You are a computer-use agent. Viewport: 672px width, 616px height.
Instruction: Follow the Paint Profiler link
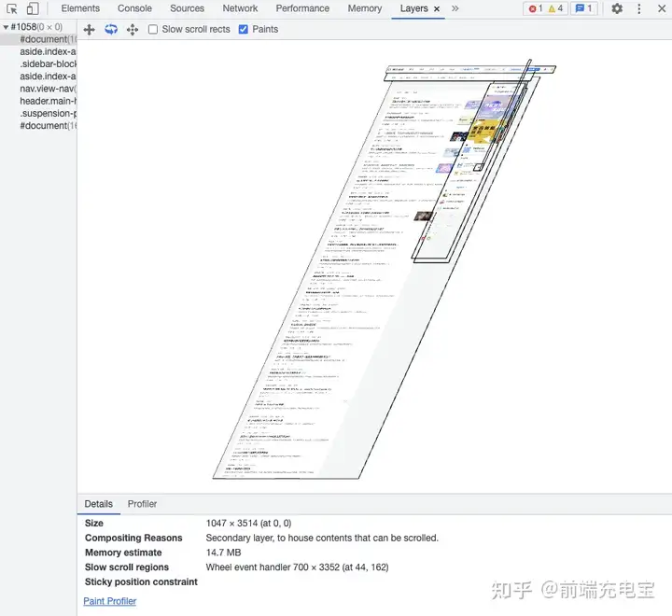(110, 601)
